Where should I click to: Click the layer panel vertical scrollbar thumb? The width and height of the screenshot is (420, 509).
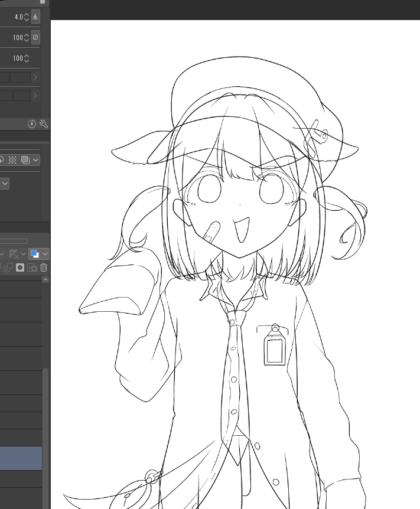(x=46, y=438)
